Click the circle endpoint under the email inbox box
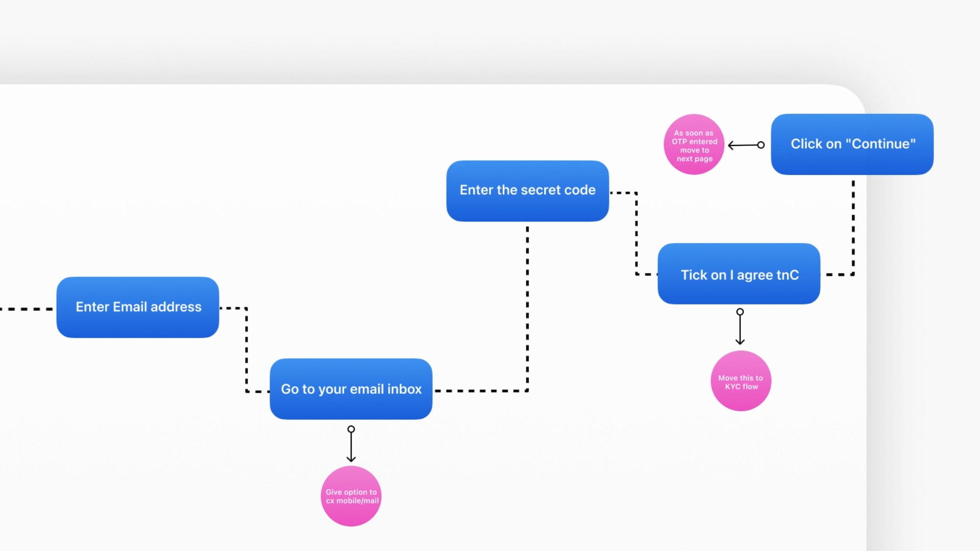 [x=351, y=429]
